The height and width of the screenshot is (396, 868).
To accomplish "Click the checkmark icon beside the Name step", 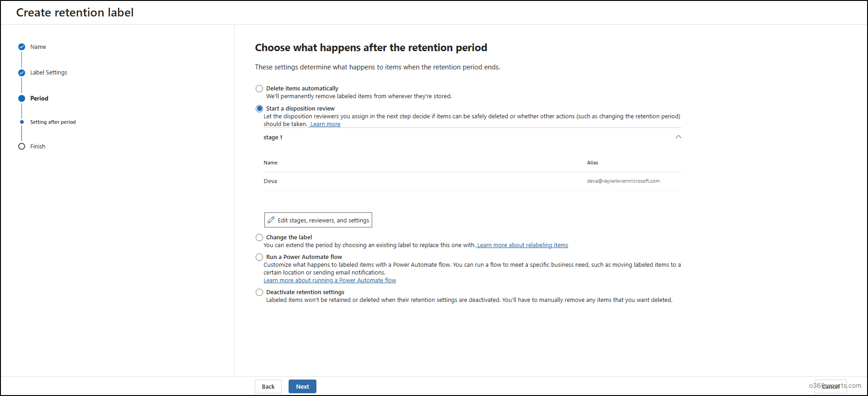I will tap(21, 47).
